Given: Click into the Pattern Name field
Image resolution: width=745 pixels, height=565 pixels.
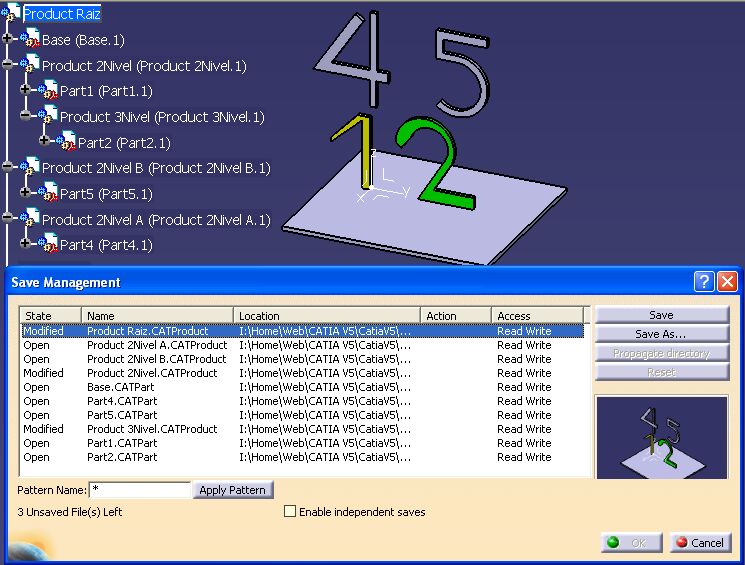Looking at the screenshot, I should 140,490.
